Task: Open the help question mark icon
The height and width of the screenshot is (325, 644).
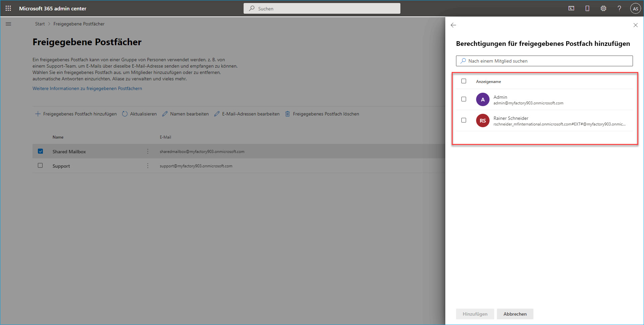Action: (x=619, y=8)
